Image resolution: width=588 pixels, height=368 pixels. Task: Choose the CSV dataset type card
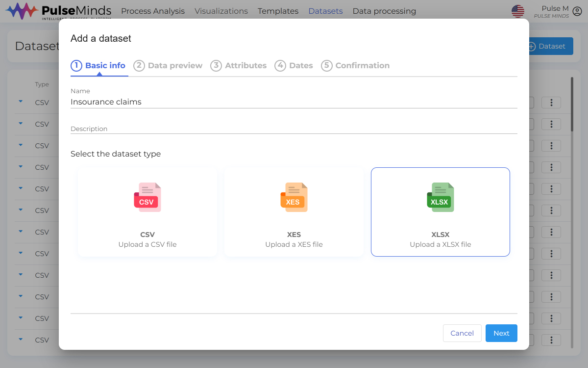147,212
